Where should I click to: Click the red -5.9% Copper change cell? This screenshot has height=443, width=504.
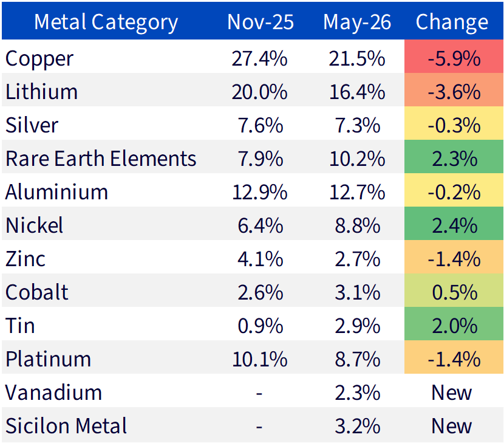pos(454,57)
